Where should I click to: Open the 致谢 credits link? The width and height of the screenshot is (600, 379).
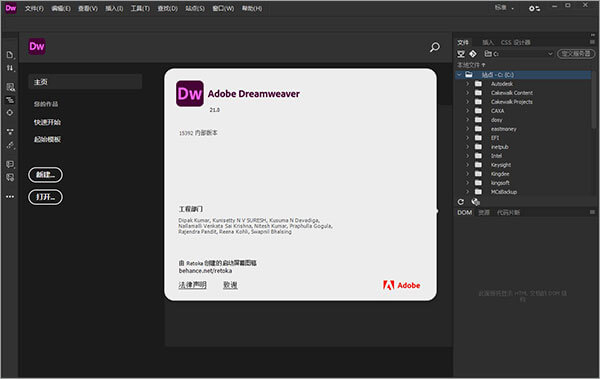point(230,285)
